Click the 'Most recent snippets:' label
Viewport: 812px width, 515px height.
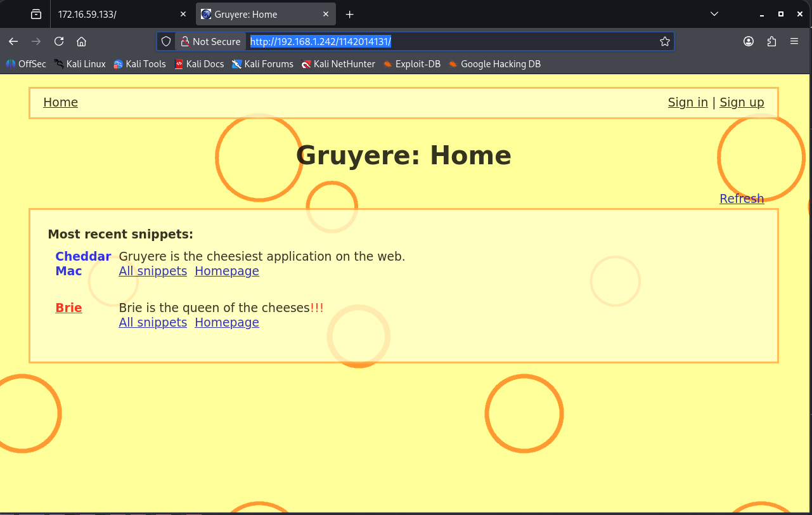click(120, 234)
